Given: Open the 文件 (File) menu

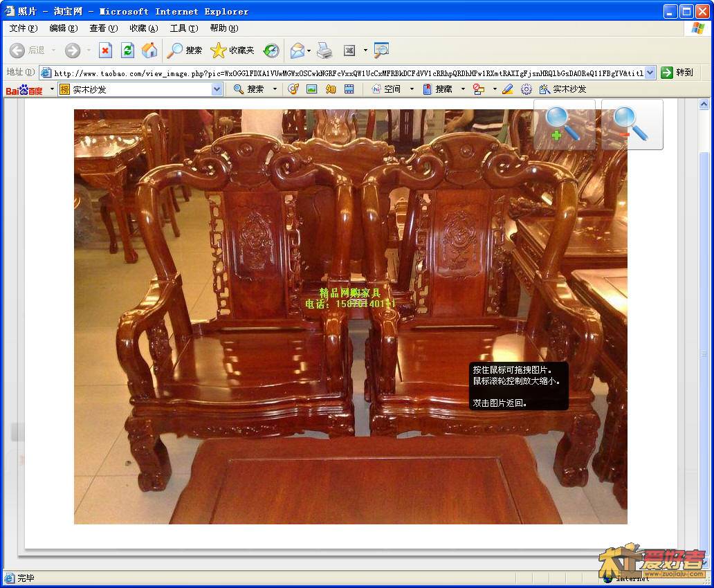Looking at the screenshot, I should (23, 28).
